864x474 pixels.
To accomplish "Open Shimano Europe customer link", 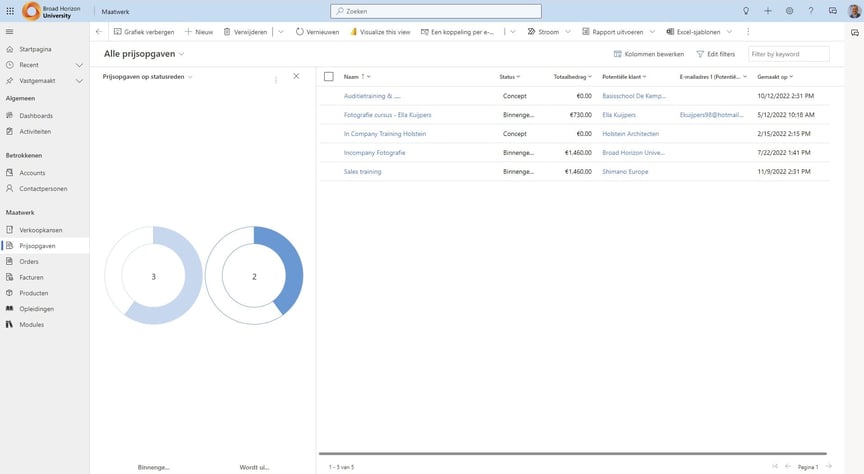I will coord(625,171).
